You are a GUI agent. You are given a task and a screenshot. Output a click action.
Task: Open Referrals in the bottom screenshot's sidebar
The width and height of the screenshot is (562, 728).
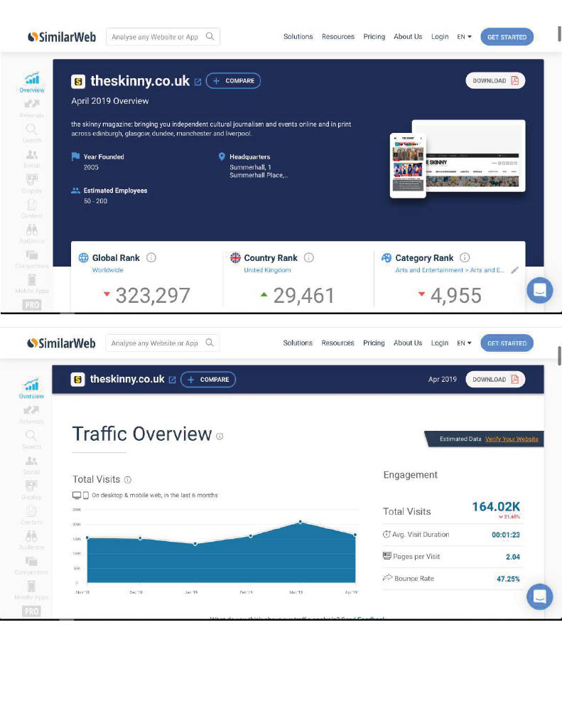coord(31,414)
